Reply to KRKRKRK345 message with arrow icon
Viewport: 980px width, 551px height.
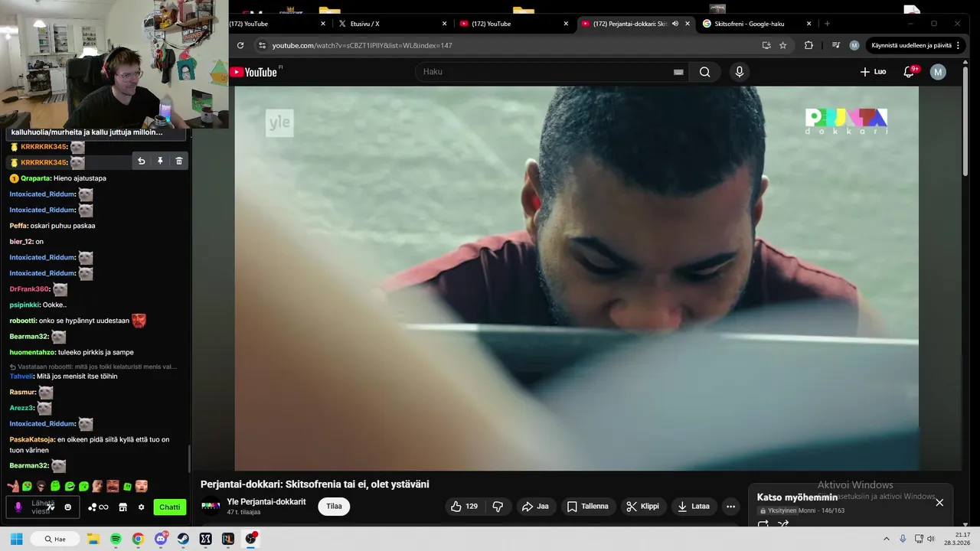pos(141,161)
